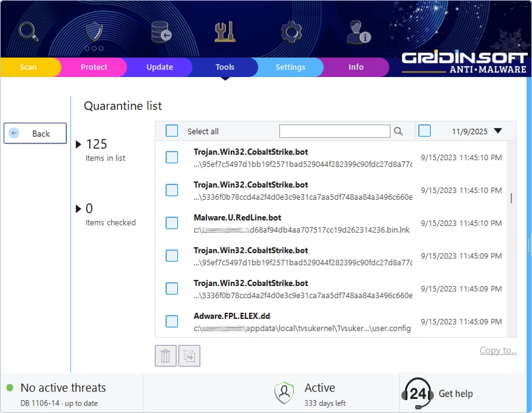
Task: Click the green status dot
Action: (x=10, y=387)
